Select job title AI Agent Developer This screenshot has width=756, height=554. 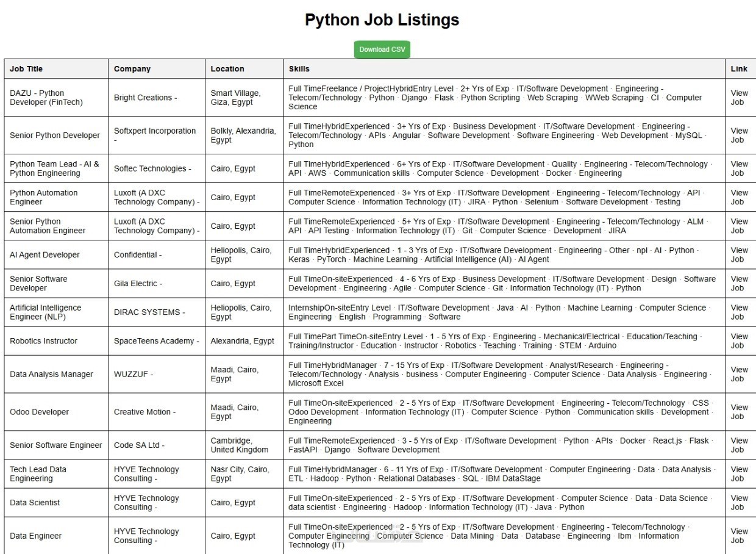pyautogui.click(x=45, y=254)
